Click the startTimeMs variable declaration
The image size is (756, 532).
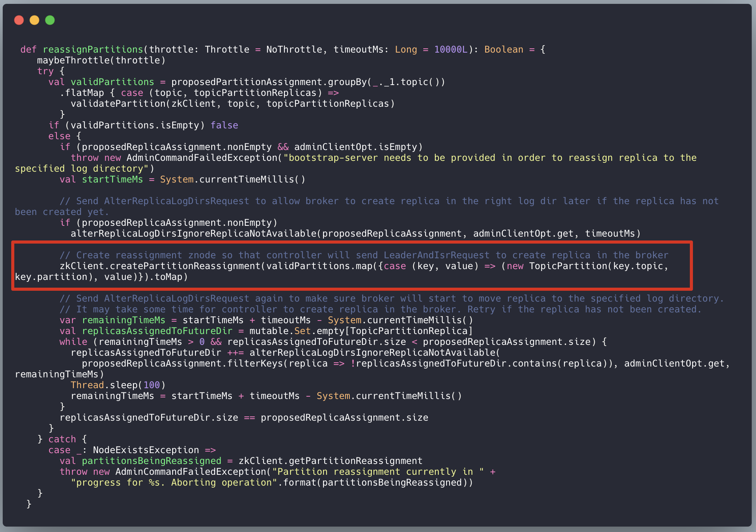tap(112, 179)
